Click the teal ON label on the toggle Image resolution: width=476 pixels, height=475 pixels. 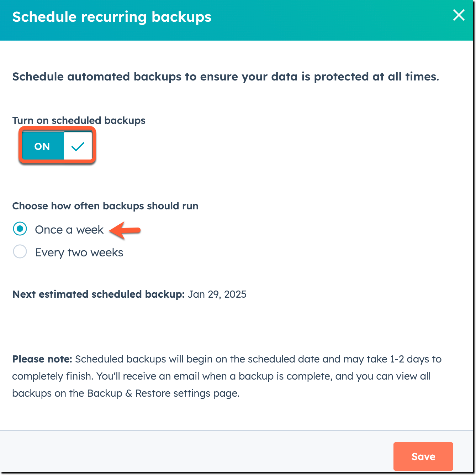coord(42,146)
